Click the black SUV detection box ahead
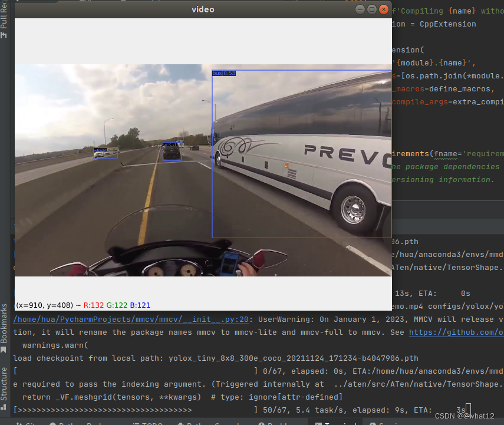 [x=172, y=151]
